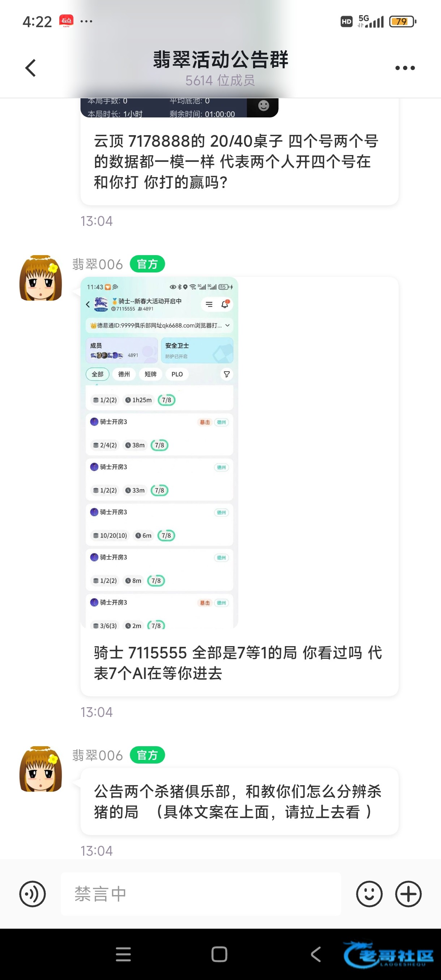The image size is (441, 980).
Task: Tap the 5614 位成员 member count
Action: pyautogui.click(x=220, y=81)
